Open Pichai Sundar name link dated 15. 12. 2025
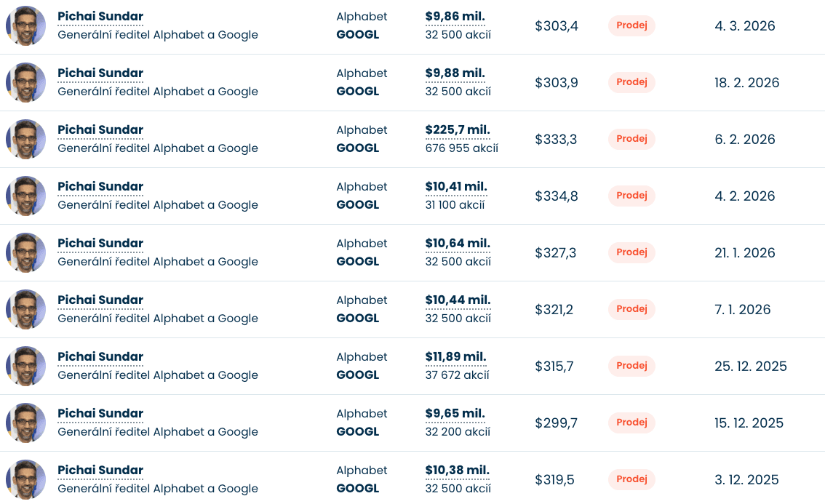The height and width of the screenshot is (504, 825). point(100,414)
